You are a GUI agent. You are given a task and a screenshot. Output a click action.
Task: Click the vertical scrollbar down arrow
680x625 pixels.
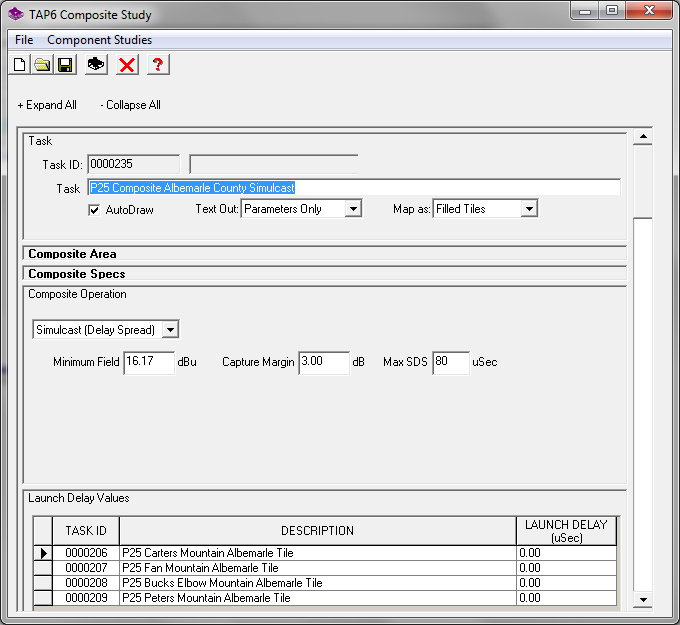click(643, 599)
